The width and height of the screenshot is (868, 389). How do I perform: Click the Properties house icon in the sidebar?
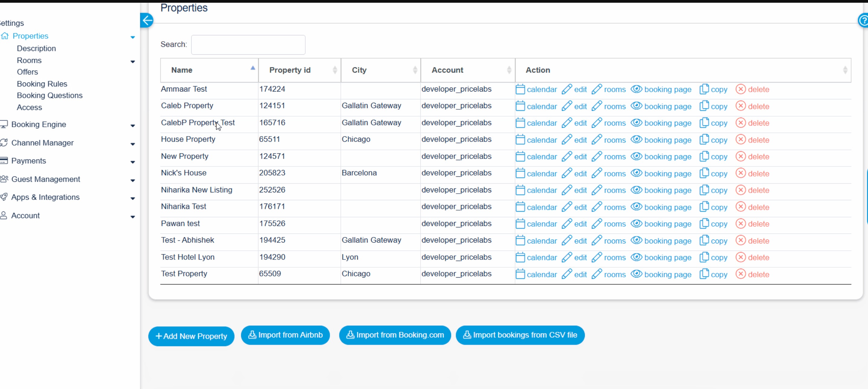click(x=5, y=36)
